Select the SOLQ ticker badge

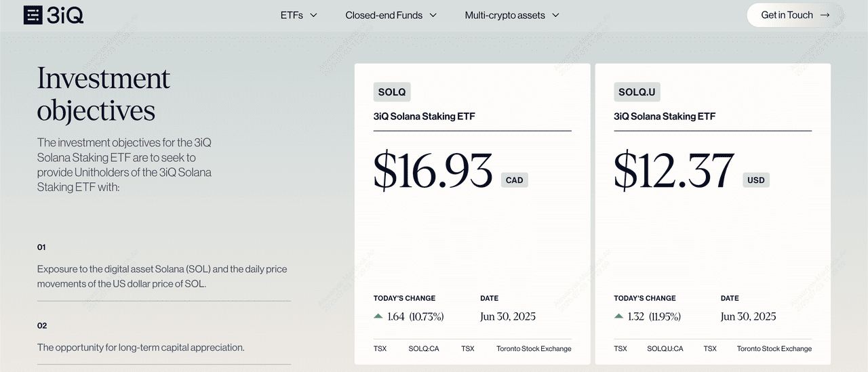392,92
